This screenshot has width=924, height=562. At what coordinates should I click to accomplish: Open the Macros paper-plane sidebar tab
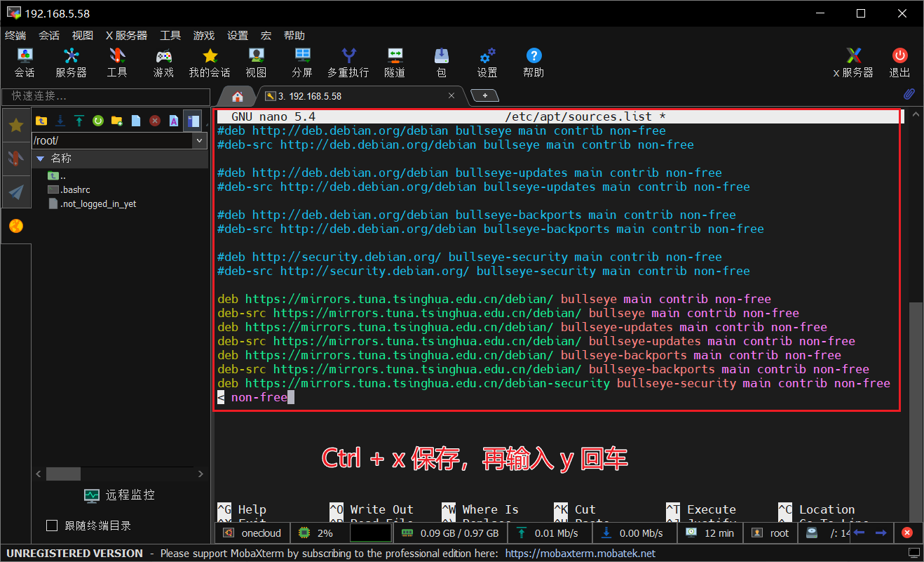pyautogui.click(x=16, y=192)
